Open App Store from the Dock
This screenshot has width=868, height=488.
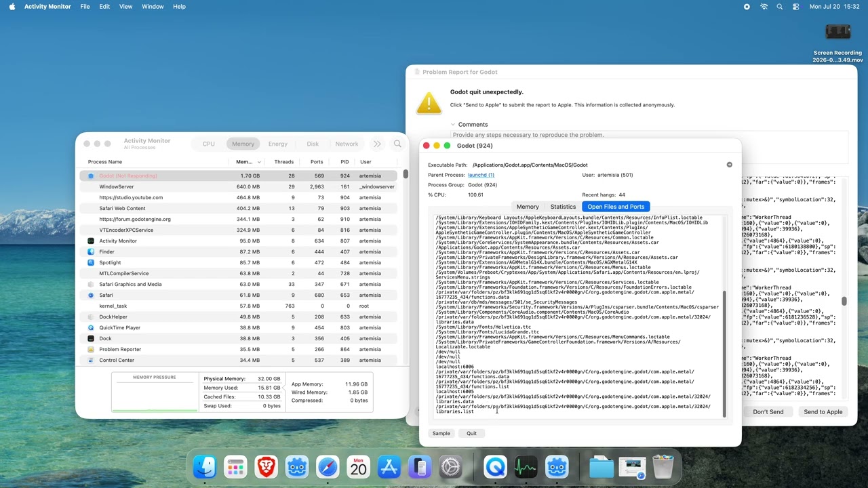[x=389, y=467]
